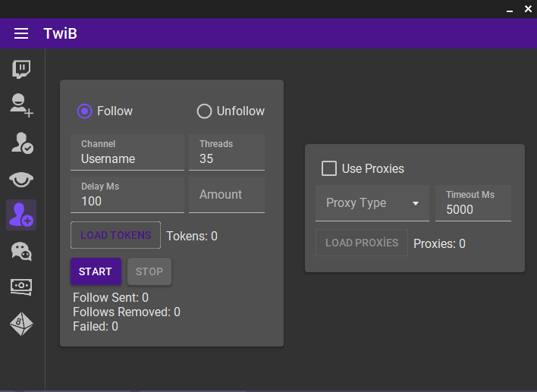This screenshot has width=537, height=392.
Task: Focus the Timeout Ms field
Action: [x=473, y=203]
